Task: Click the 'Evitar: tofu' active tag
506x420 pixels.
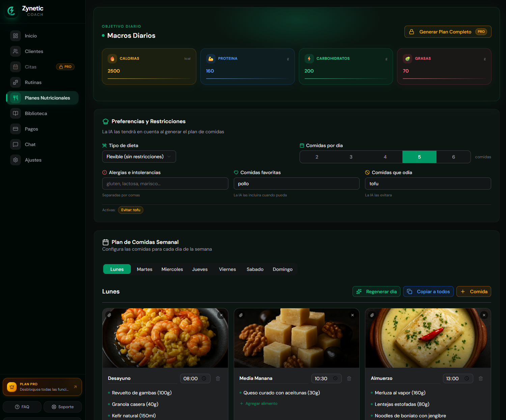Action: [x=131, y=210]
